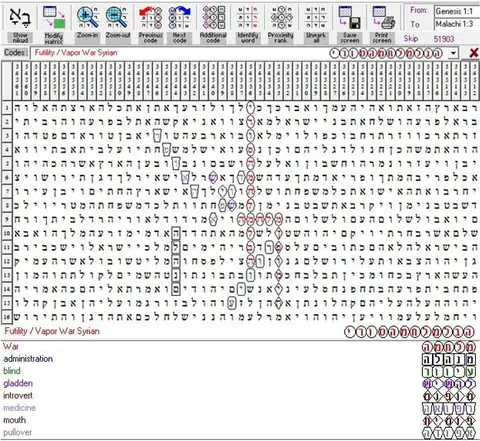Select the blind term in list

(12, 371)
